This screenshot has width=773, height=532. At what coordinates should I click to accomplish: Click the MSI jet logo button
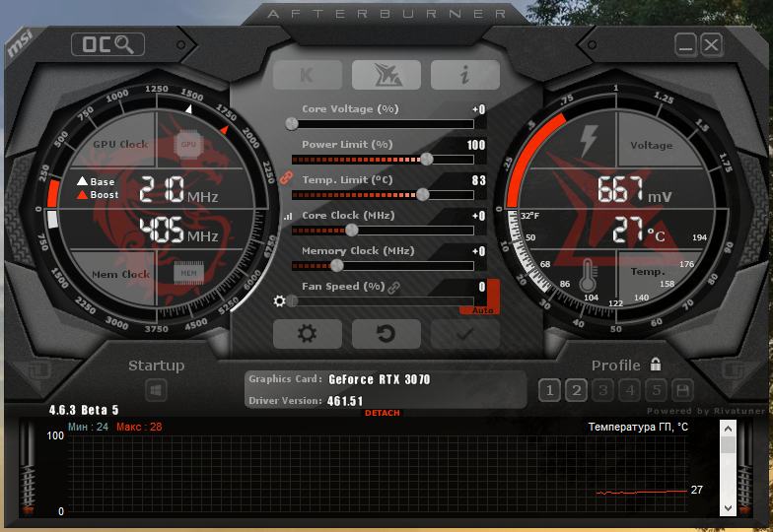tap(386, 75)
